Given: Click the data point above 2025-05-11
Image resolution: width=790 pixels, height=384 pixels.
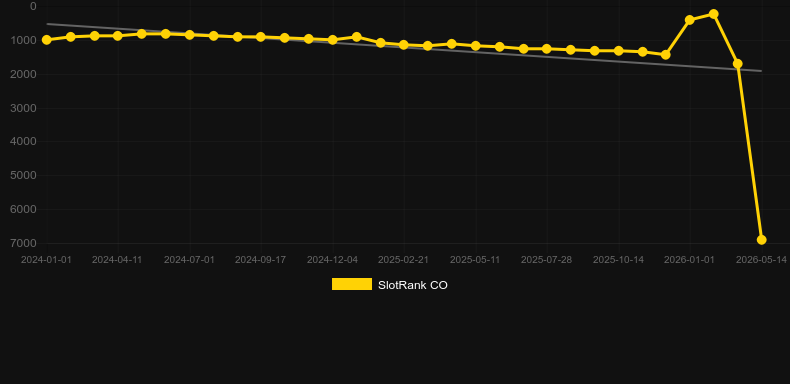Looking at the screenshot, I should tap(475, 46).
